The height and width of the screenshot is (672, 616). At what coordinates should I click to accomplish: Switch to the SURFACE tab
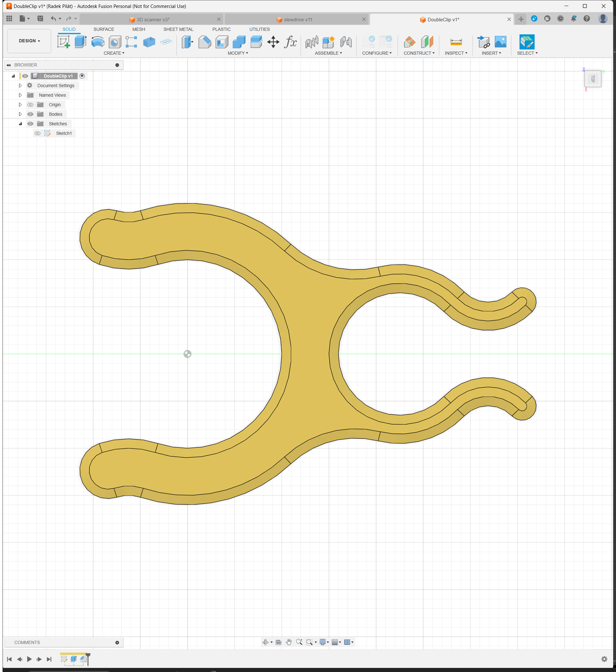[x=104, y=29]
